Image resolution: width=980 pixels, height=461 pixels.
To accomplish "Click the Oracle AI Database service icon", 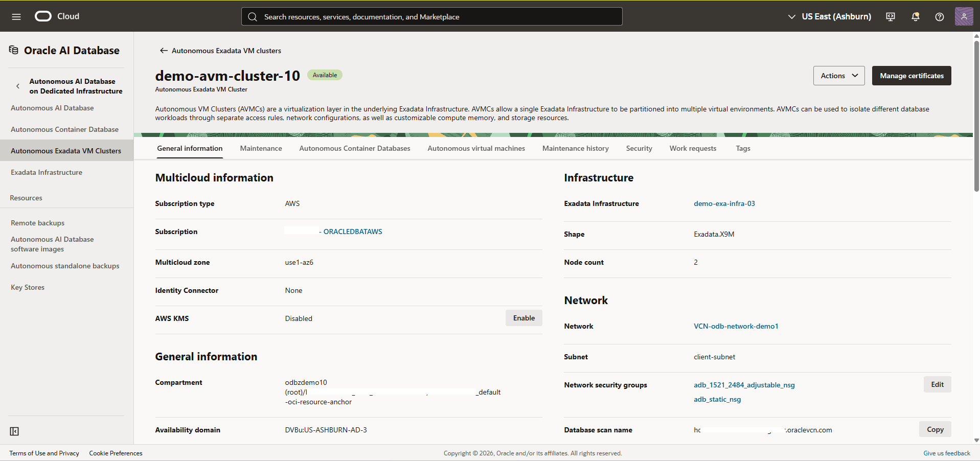I will 14,50.
